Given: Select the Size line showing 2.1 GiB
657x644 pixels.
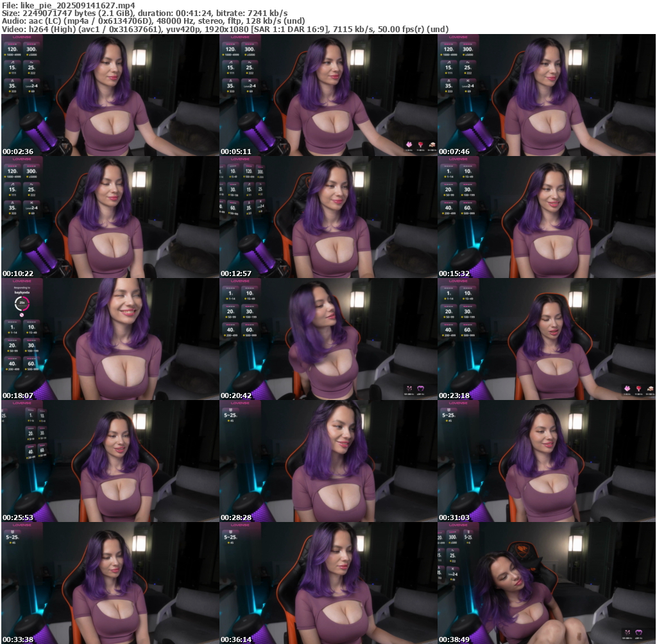Looking at the screenshot, I should point(144,13).
